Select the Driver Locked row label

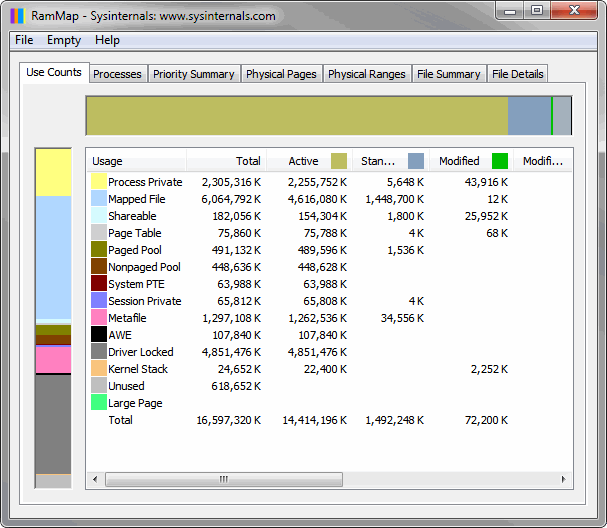(141, 352)
